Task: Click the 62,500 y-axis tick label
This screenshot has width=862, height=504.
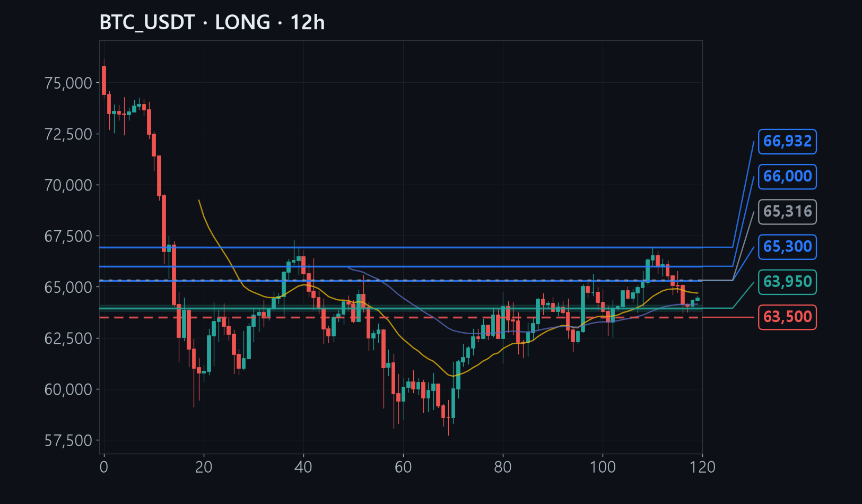Action: click(x=68, y=338)
